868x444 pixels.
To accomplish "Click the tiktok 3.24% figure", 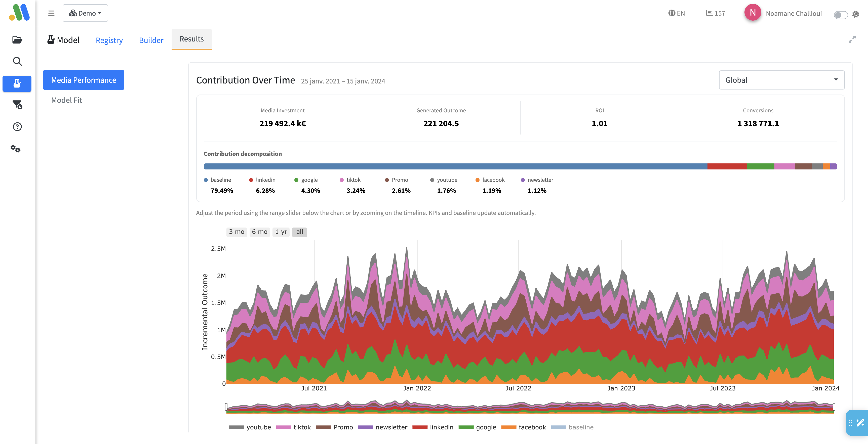I will (x=356, y=191).
